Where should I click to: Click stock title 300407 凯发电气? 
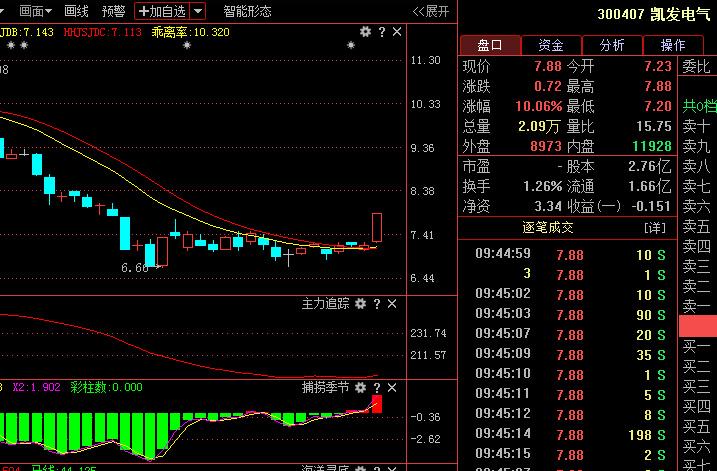coord(654,14)
